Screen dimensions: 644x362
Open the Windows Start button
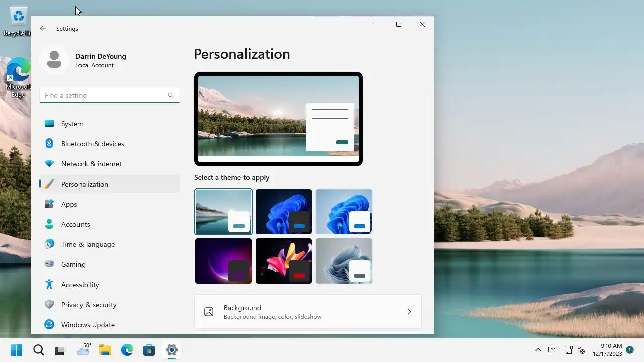click(16, 350)
